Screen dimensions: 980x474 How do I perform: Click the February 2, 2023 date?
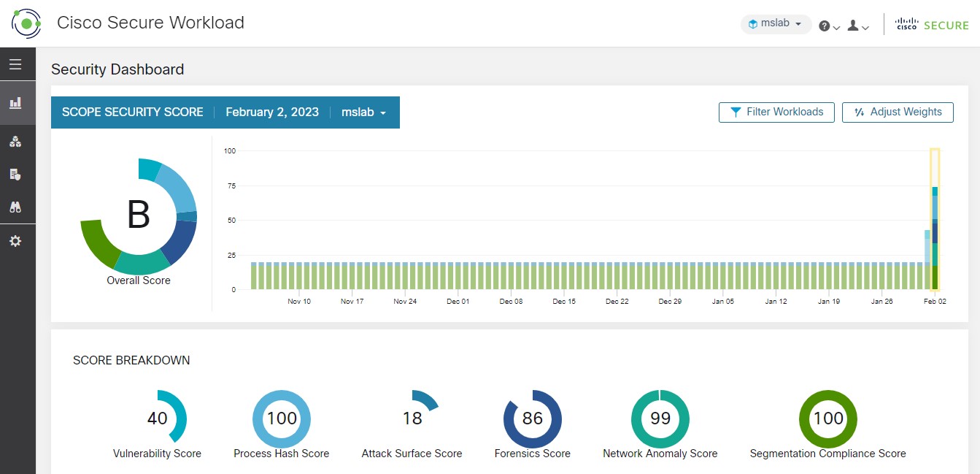click(272, 112)
